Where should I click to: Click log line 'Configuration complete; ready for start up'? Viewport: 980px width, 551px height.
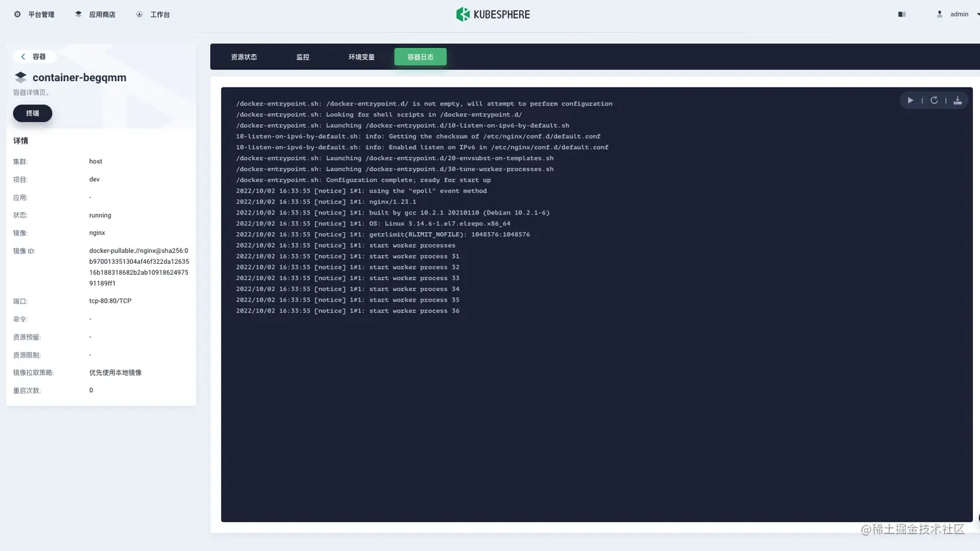364,180
